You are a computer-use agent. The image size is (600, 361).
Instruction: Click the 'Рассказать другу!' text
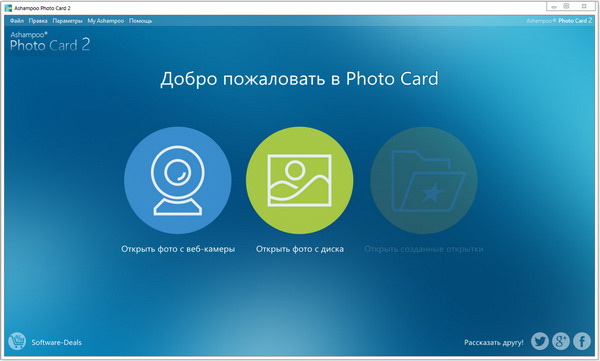tap(494, 342)
